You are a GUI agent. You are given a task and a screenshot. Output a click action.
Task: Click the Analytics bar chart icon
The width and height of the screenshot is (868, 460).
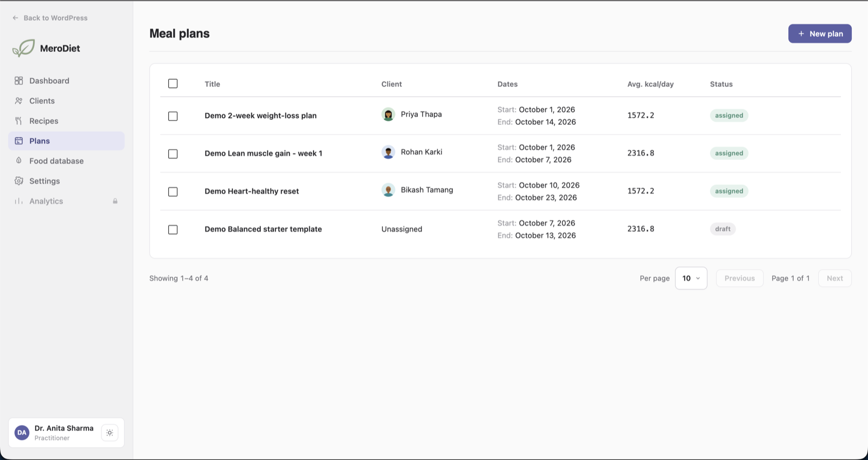click(x=19, y=201)
